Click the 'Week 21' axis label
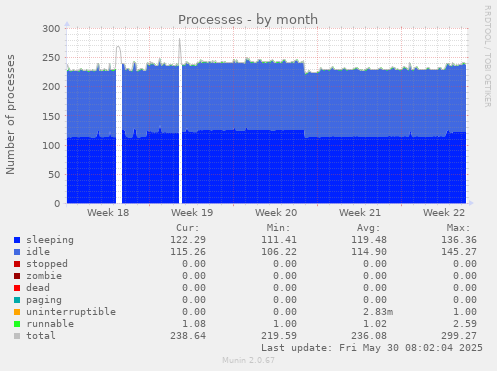The width and height of the screenshot is (497, 371). (360, 213)
